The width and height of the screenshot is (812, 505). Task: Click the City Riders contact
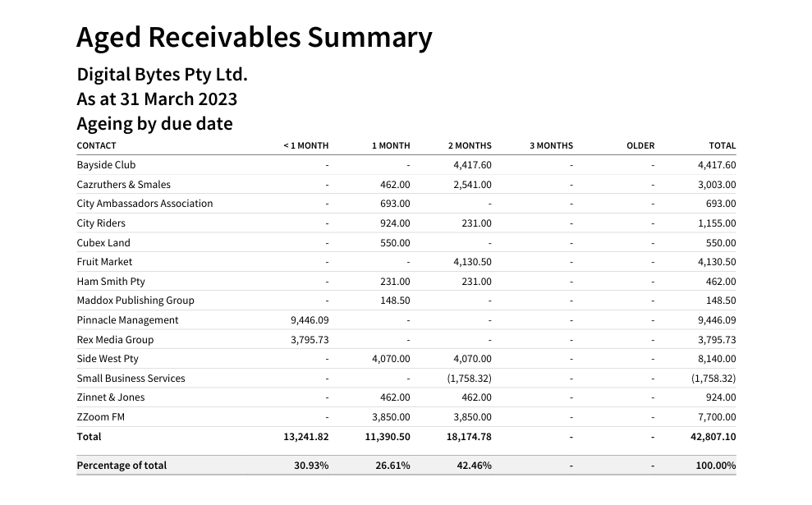[x=101, y=223]
